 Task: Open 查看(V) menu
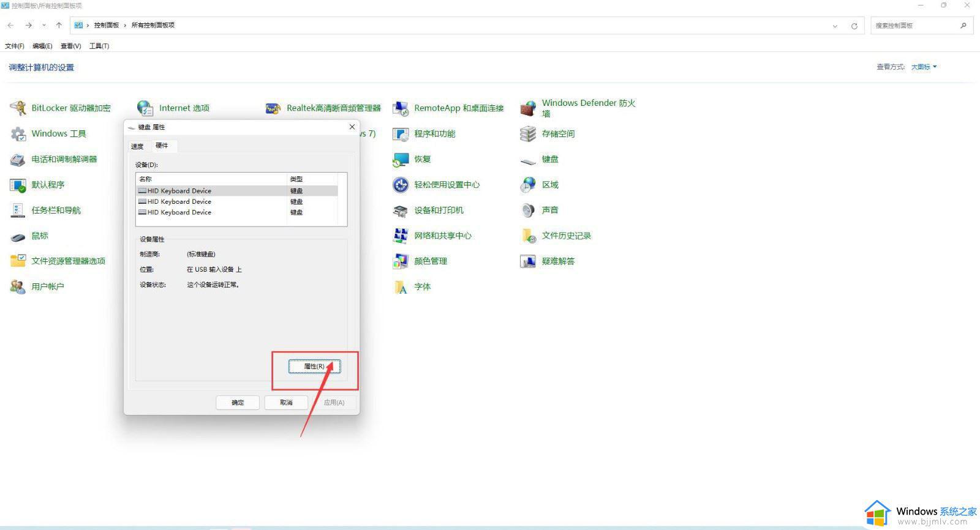pyautogui.click(x=70, y=46)
